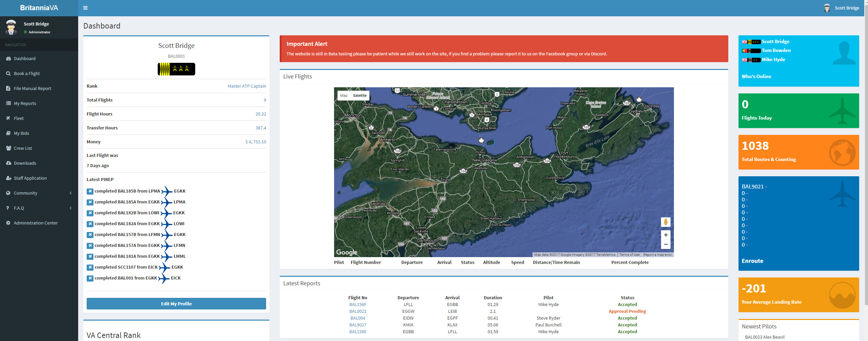Open the Scott Bridge user menu at top right
868x341 pixels.
(846, 8)
